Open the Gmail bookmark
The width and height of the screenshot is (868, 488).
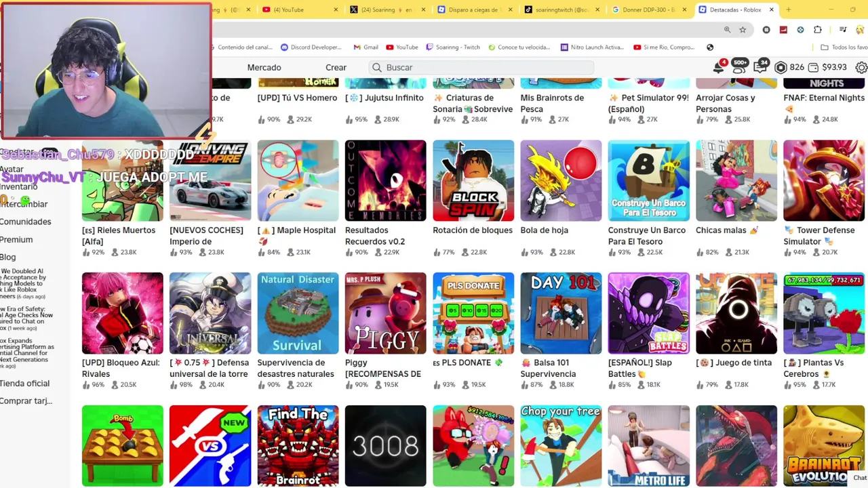pyautogui.click(x=366, y=47)
